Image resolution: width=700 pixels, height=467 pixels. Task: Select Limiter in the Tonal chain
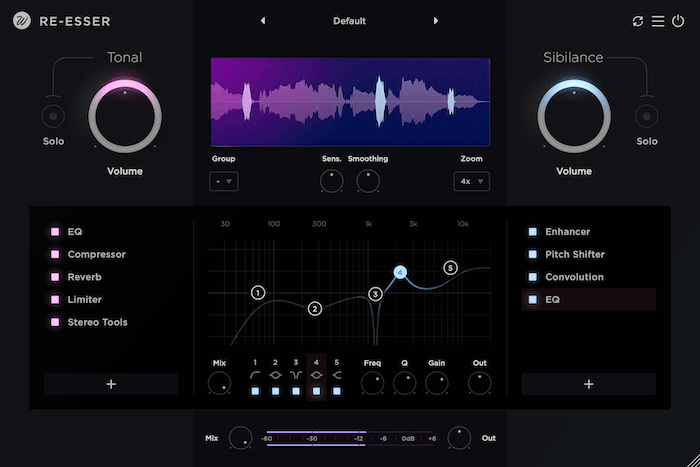coord(84,299)
